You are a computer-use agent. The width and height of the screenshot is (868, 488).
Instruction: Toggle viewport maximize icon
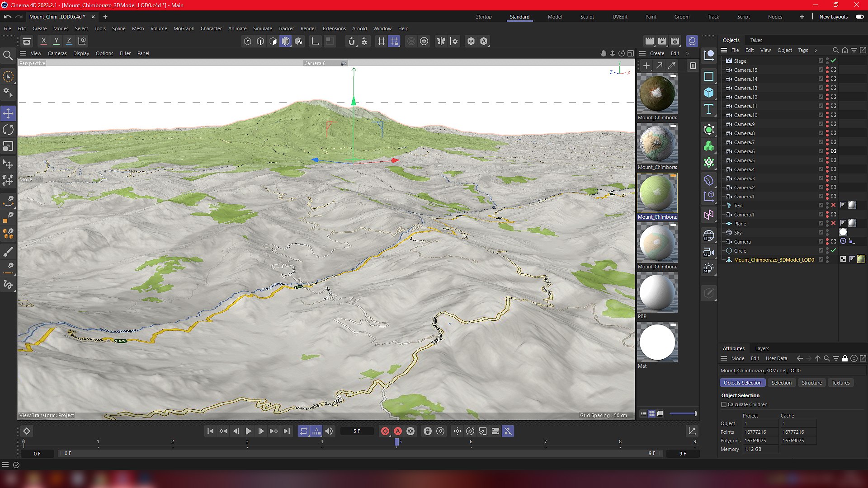click(x=630, y=53)
